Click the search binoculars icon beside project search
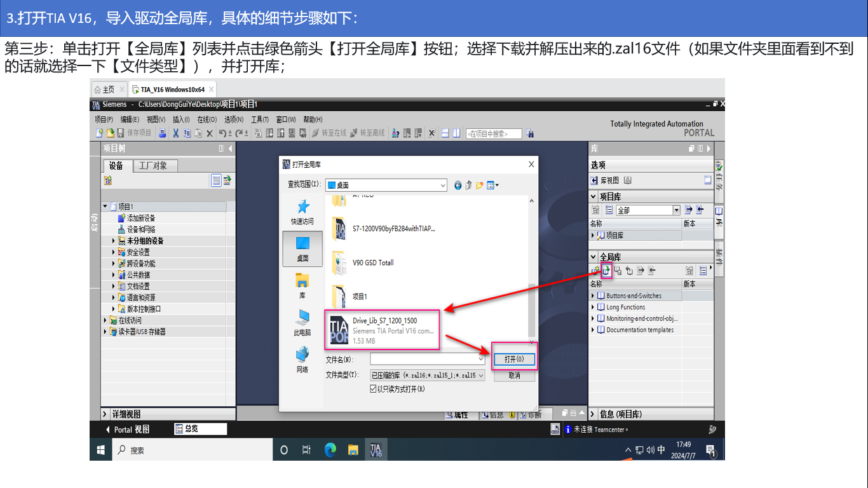This screenshot has width=868, height=488. [x=530, y=133]
